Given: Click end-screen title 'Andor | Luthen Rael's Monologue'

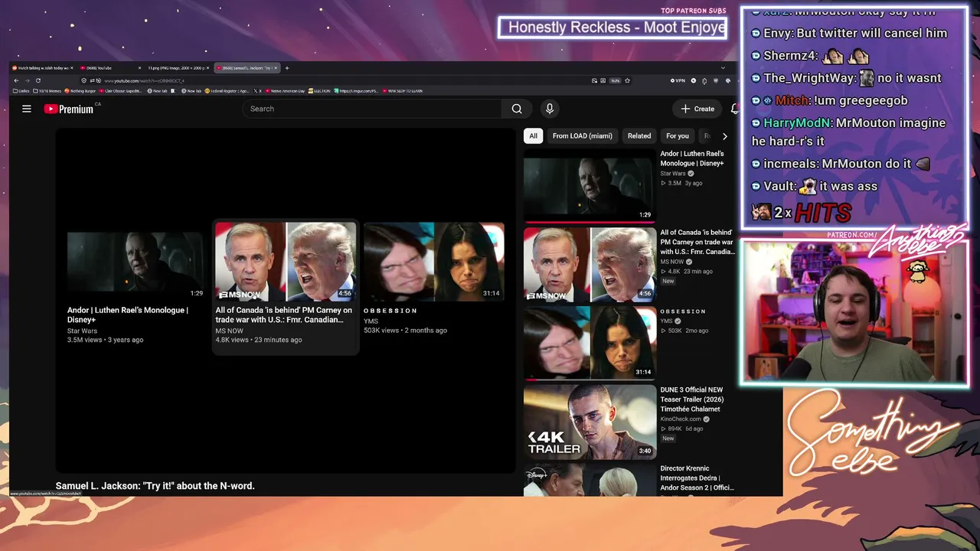Looking at the screenshot, I should 127,315.
